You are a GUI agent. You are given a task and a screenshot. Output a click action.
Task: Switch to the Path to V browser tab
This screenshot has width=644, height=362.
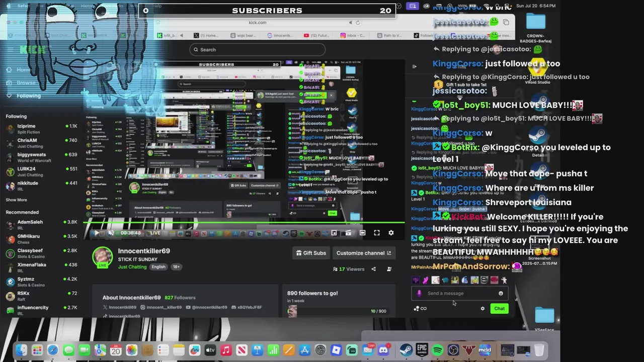click(390, 35)
